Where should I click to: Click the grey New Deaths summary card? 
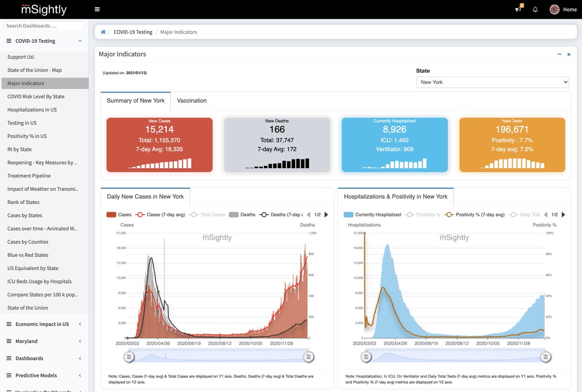click(x=277, y=145)
